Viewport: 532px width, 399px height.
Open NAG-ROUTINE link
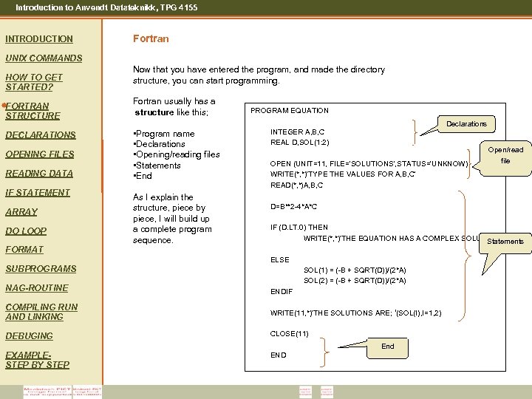(37, 288)
